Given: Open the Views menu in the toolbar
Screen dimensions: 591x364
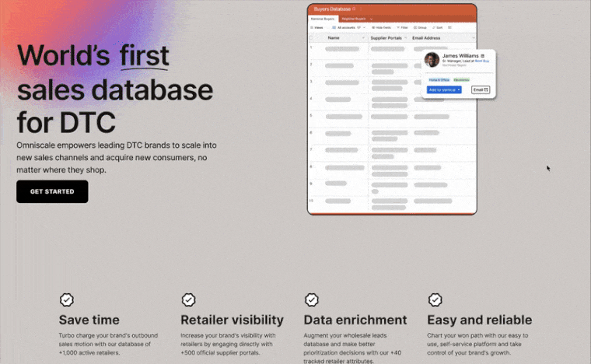Looking at the screenshot, I should [x=316, y=27].
